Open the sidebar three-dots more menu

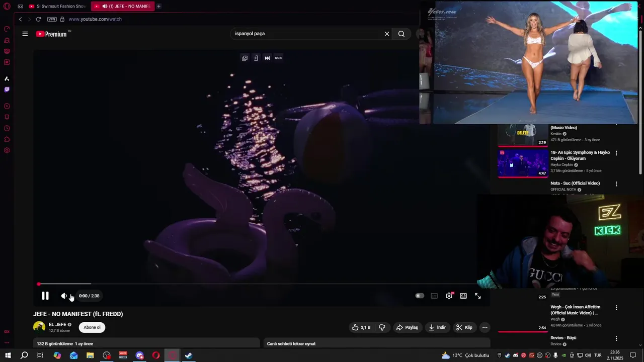(7, 343)
